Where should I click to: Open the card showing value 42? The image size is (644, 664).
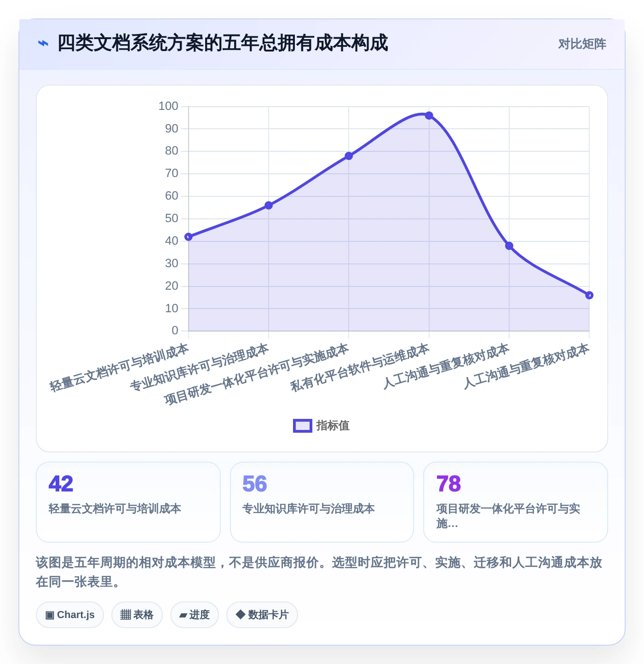(x=128, y=502)
